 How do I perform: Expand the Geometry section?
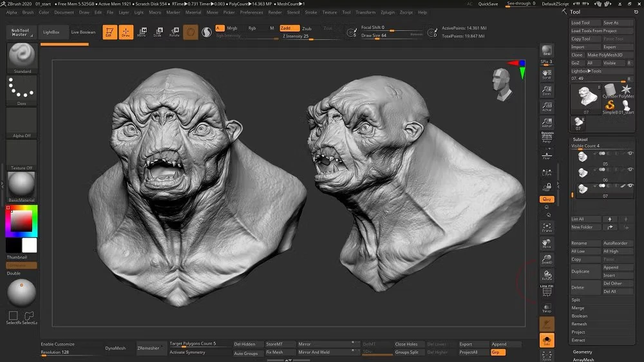point(583,352)
